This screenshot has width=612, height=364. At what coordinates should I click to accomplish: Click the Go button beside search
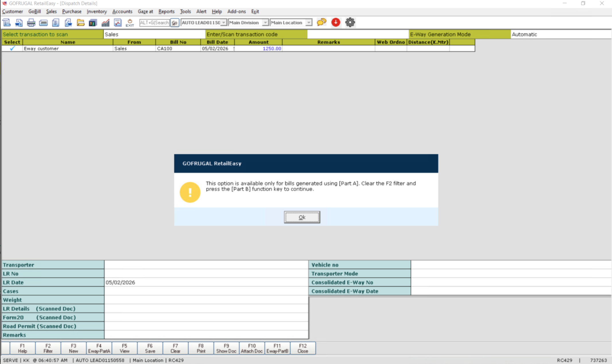point(174,23)
